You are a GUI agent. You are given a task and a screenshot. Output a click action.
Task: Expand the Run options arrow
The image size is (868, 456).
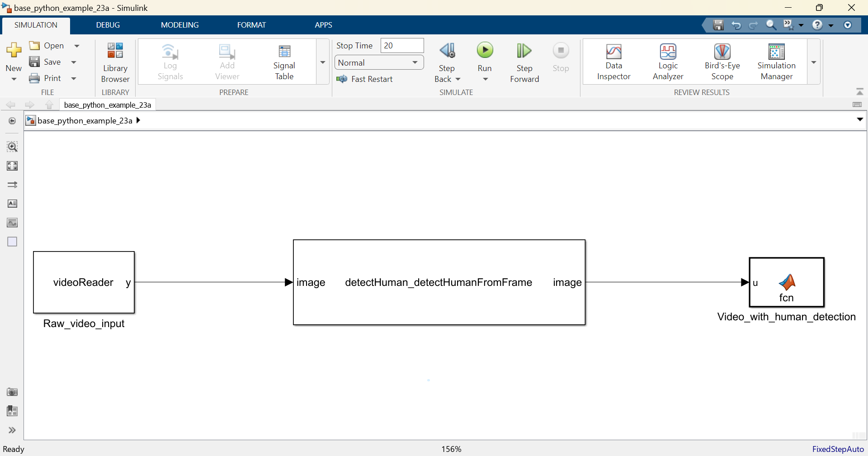[x=485, y=79]
